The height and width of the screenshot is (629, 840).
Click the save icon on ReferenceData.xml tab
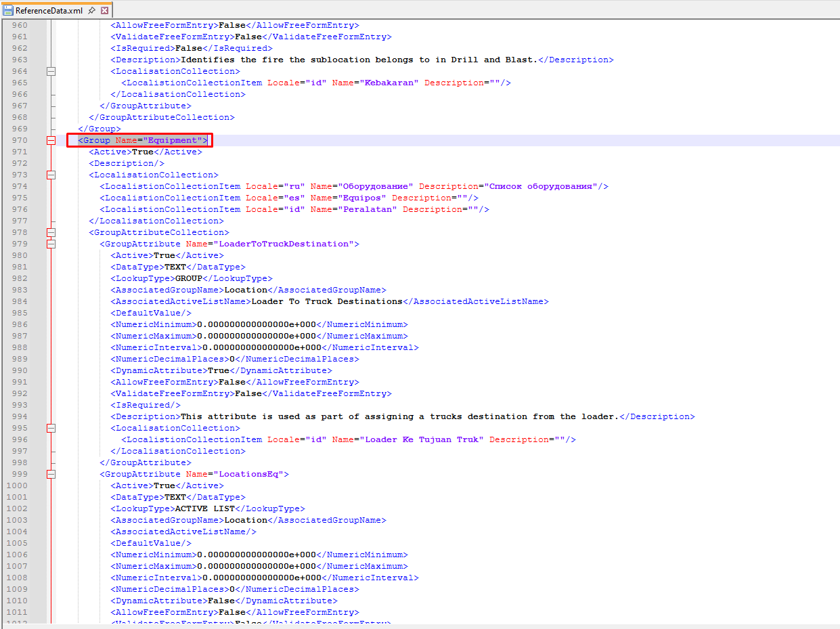[8, 11]
